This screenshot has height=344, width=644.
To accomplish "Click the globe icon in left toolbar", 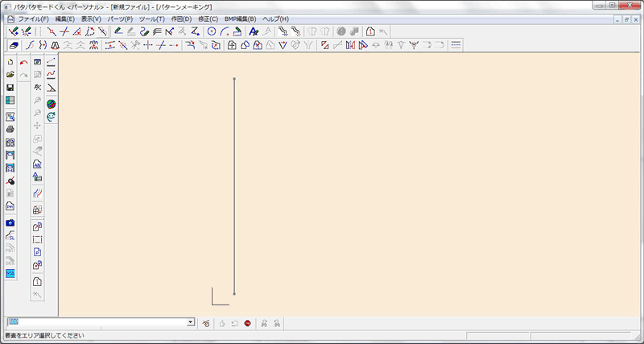I will click(x=51, y=104).
